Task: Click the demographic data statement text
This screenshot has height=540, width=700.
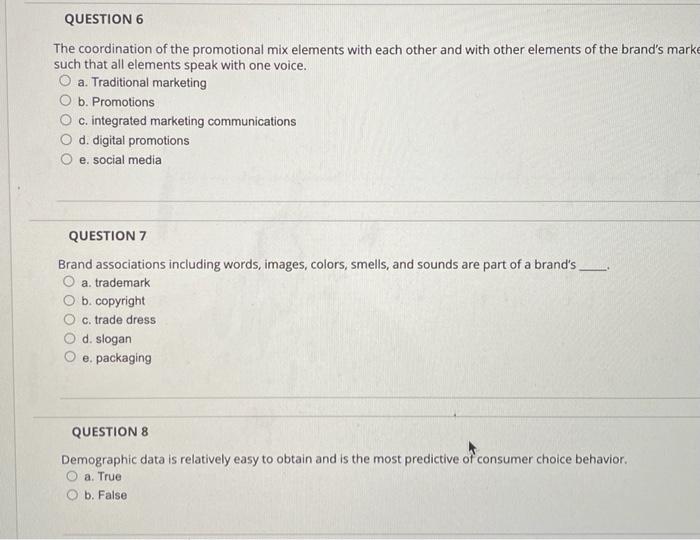Action: pyautogui.click(x=344, y=459)
